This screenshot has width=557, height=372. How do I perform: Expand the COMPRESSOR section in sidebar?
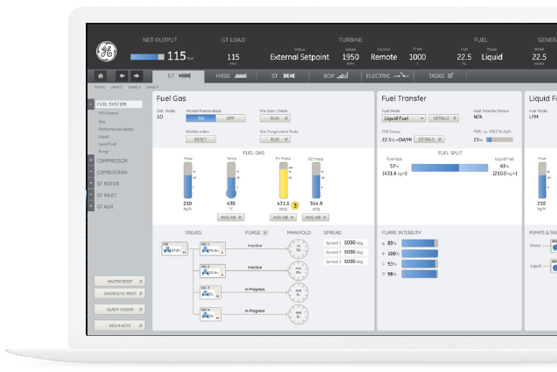click(91, 161)
